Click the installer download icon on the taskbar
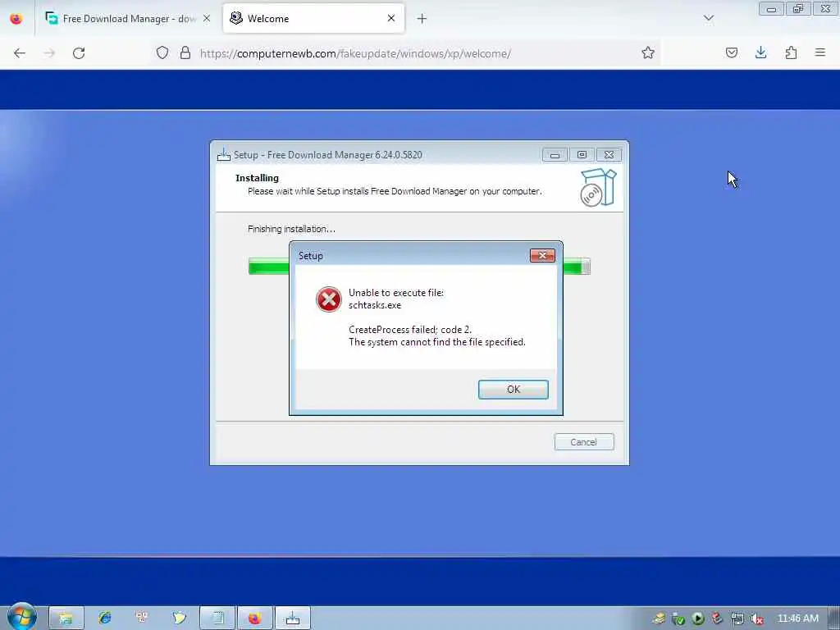 click(293, 619)
